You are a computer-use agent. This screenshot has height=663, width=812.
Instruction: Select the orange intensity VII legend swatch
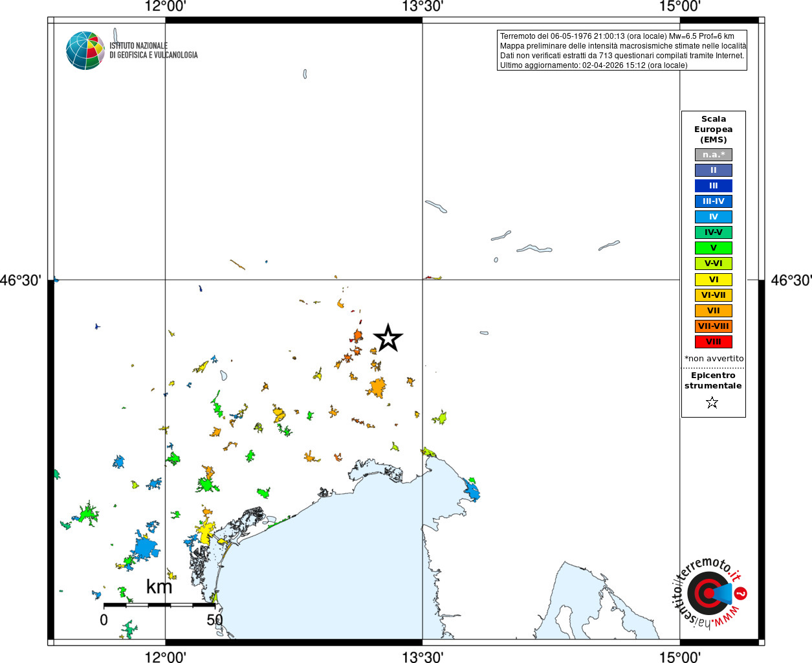tap(714, 311)
